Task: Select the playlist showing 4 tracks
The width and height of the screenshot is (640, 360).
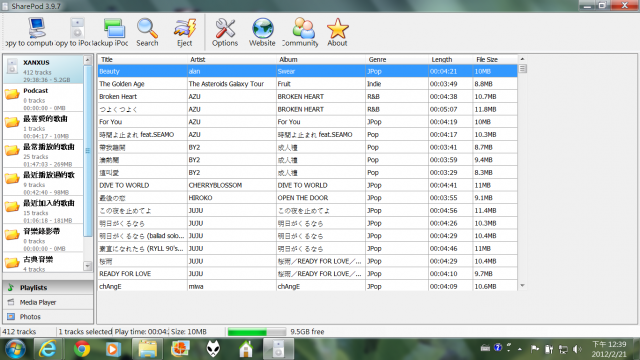Action: pyautogui.click(x=43, y=262)
